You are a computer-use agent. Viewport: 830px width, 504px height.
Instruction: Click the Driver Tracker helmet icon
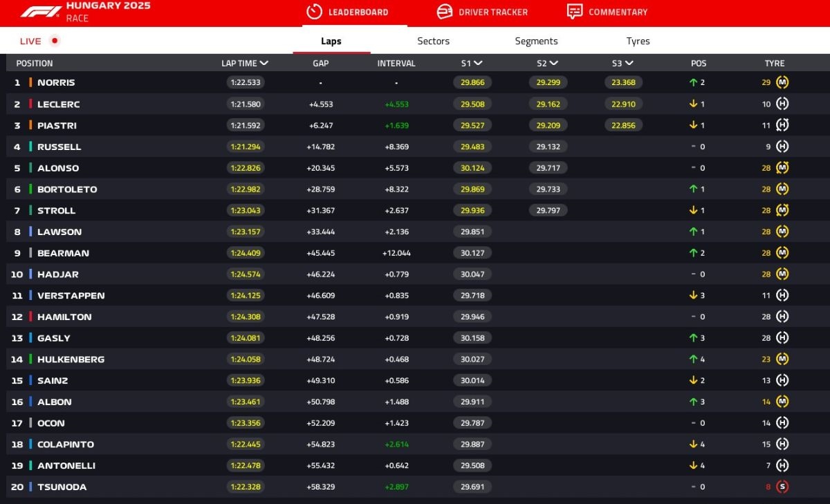coord(445,12)
